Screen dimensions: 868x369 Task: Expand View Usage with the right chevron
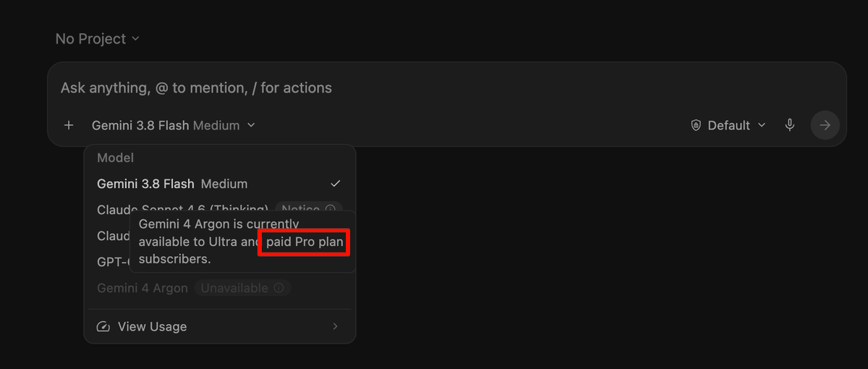coord(335,326)
